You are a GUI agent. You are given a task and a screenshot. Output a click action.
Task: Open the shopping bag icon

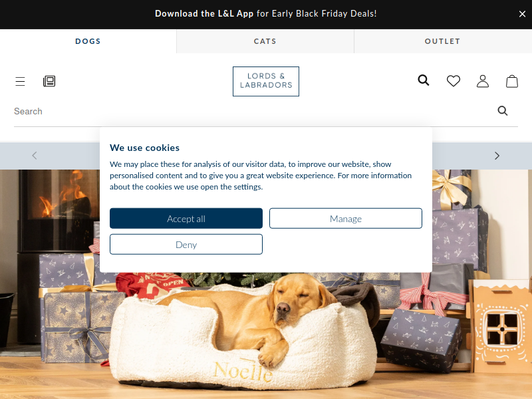click(512, 81)
